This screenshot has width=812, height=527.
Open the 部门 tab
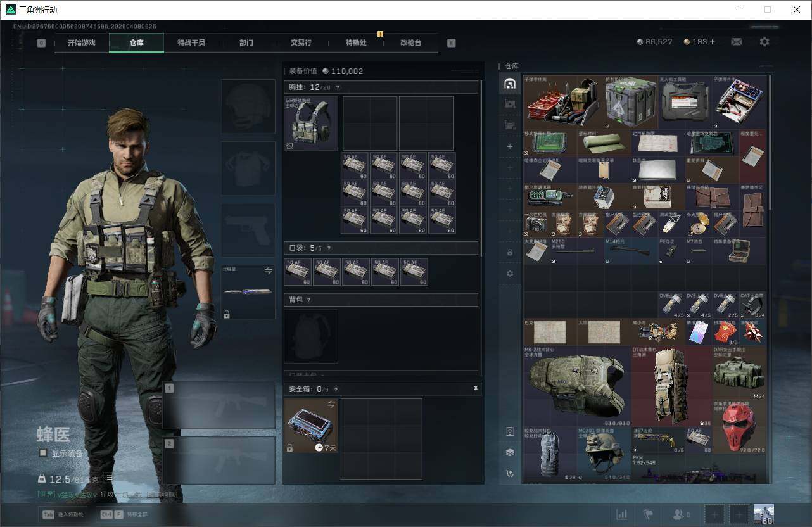[x=246, y=42]
